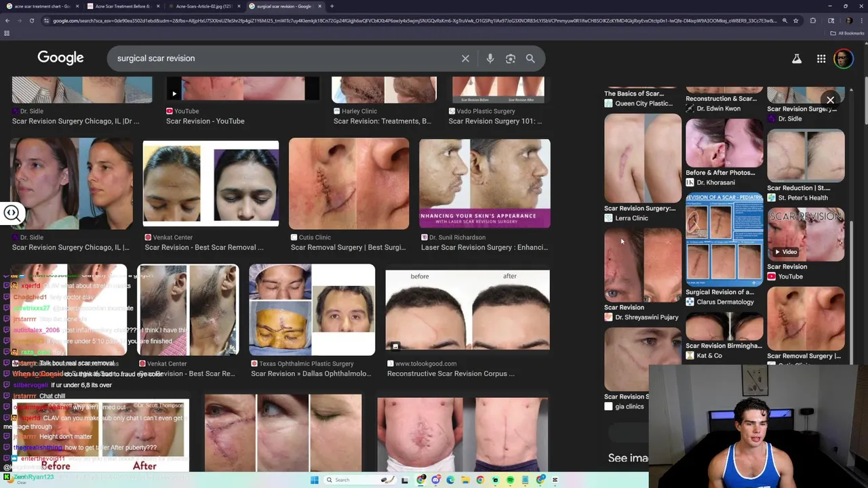
Task: Open Scar Revision - YouTube result
Action: point(205,121)
